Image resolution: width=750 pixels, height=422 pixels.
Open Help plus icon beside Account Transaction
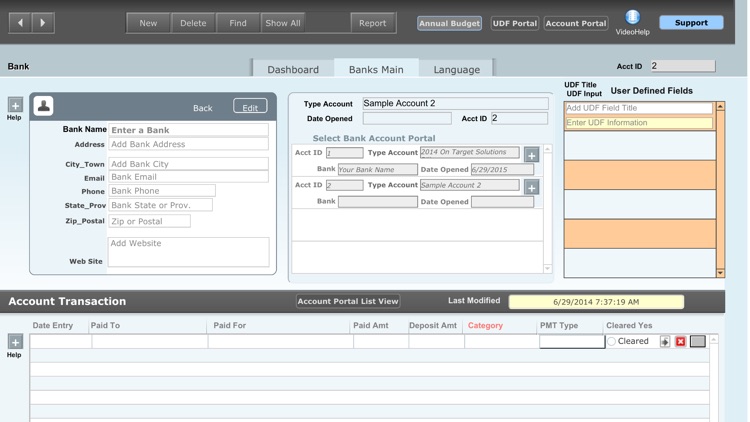pyautogui.click(x=15, y=342)
